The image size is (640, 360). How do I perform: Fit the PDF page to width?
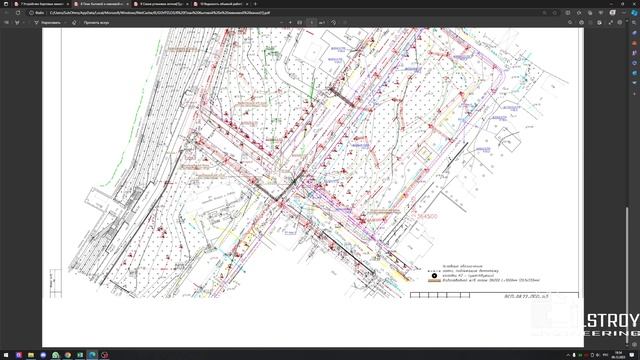coord(300,22)
